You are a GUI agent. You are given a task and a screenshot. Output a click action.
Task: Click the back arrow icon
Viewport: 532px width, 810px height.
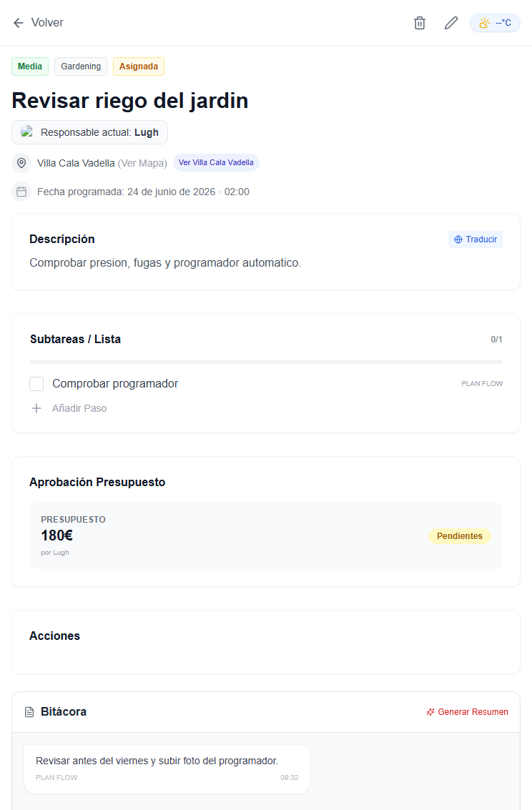pos(19,23)
